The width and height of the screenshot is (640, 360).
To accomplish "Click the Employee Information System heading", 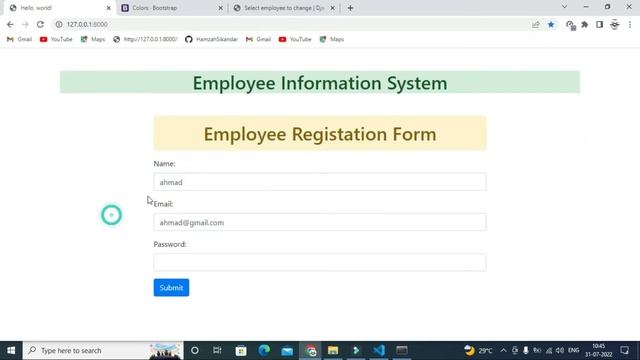I will (x=320, y=83).
